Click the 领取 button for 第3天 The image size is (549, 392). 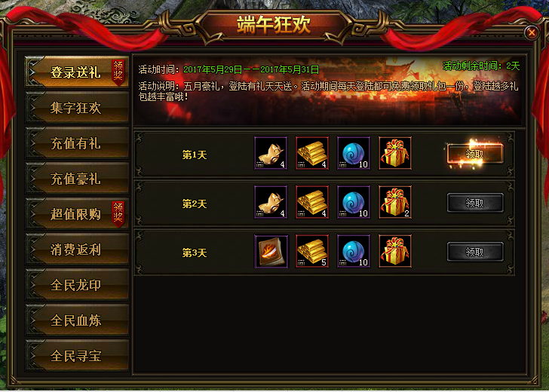(x=475, y=252)
